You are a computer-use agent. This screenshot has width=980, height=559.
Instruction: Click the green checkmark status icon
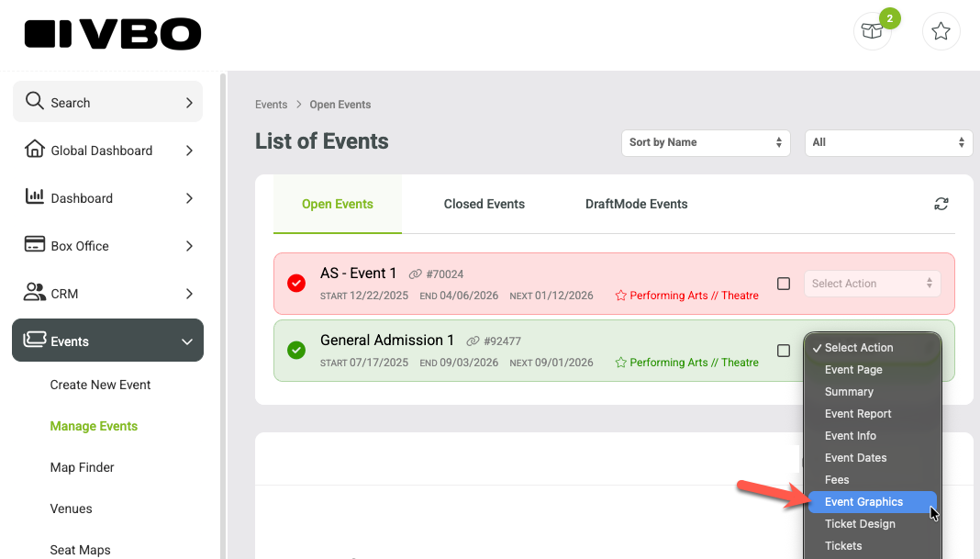296,350
